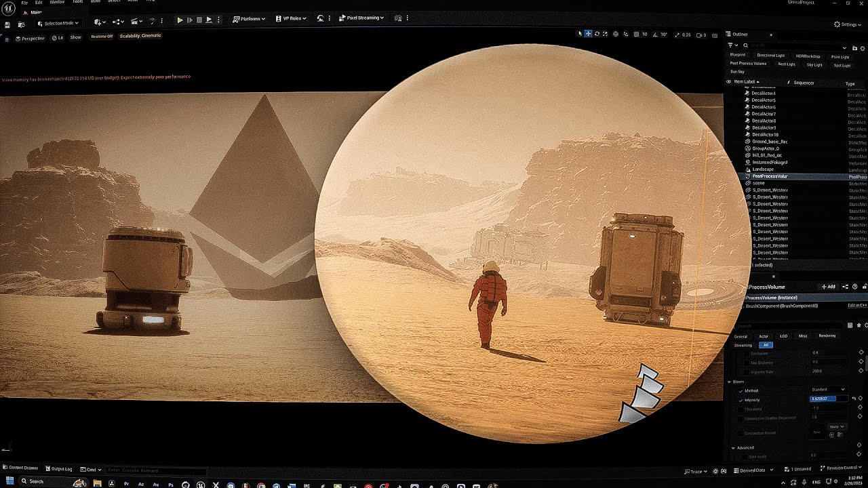The width and height of the screenshot is (868, 488).
Task: Open the Details Rendering tab
Action: pyautogui.click(x=827, y=335)
